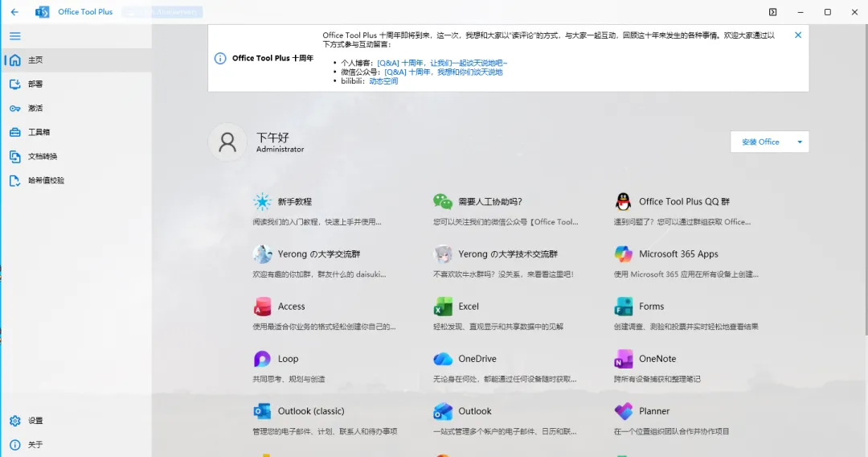
Task: Click the vertical scrollbar on right edge
Action: [866, 180]
